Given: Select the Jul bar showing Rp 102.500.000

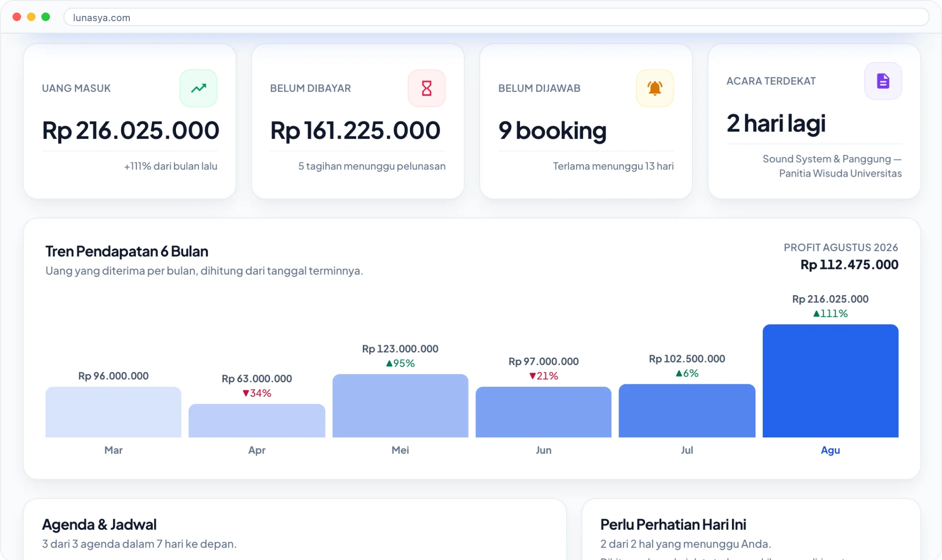Looking at the screenshot, I should point(687,411).
